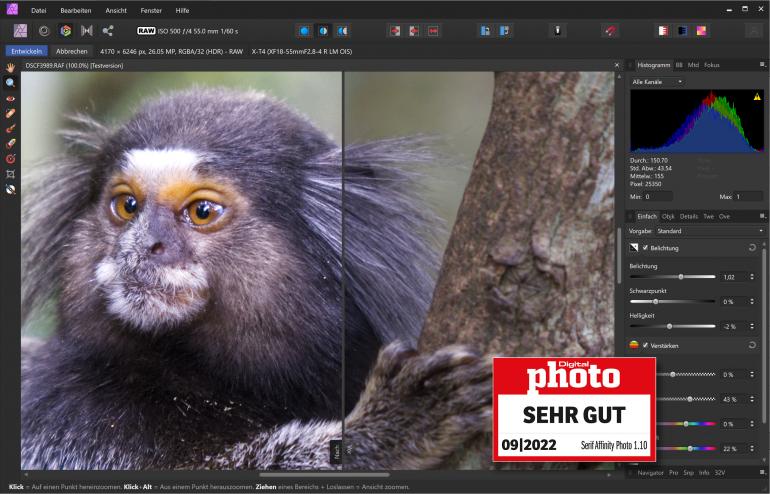Click the Belichtung value field 1,02
The width and height of the screenshot is (770, 494).
point(733,277)
